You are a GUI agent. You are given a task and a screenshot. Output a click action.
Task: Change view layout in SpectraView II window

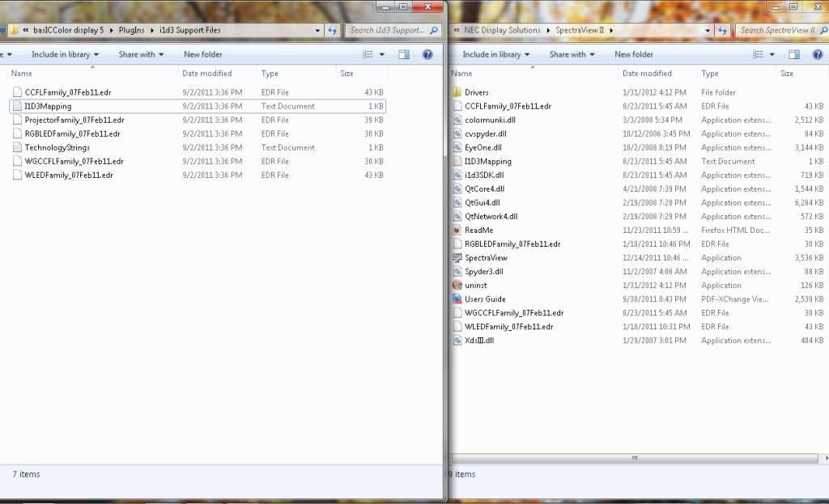point(758,54)
